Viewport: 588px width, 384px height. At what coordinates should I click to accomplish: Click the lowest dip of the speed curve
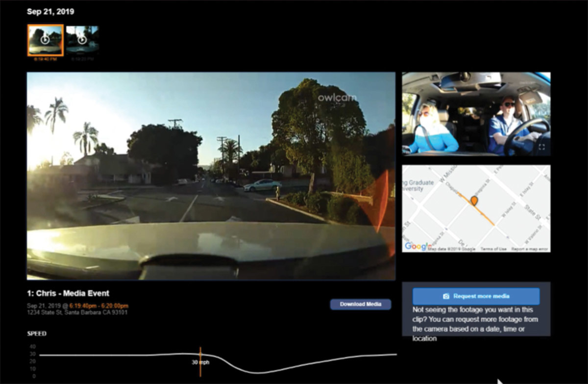click(250, 373)
